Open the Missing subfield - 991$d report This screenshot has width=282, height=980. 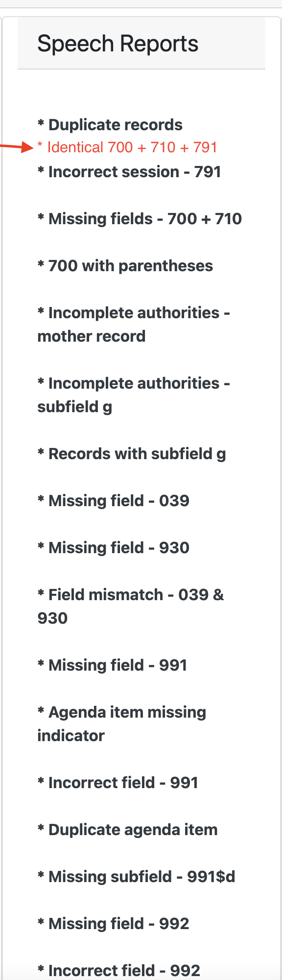(136, 877)
